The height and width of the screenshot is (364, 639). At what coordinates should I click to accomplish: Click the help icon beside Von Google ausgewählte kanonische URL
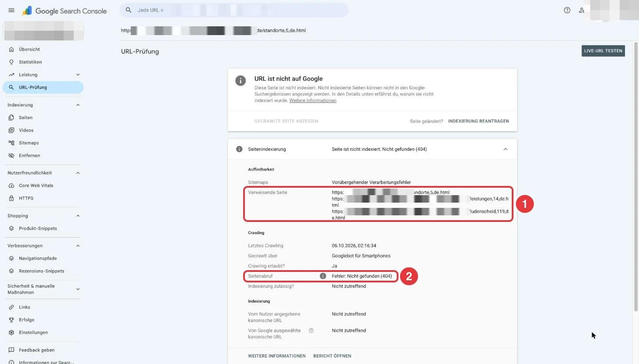point(311,331)
